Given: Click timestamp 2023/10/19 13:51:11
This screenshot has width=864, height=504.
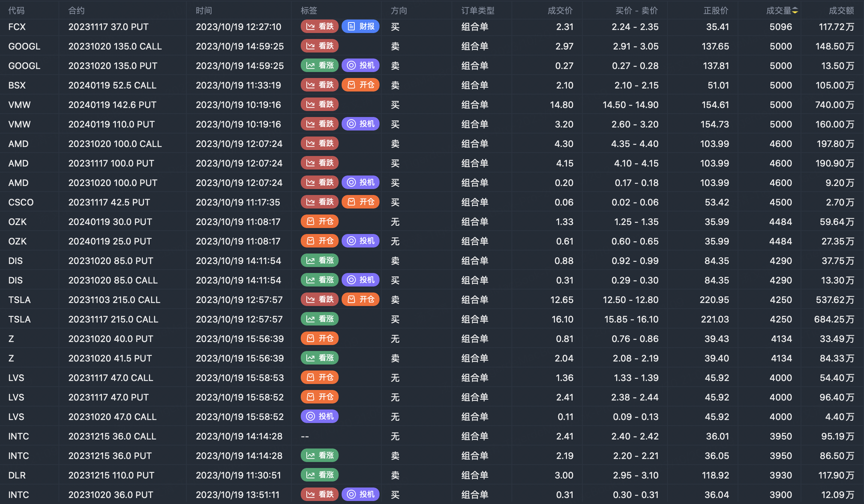Looking at the screenshot, I should 238,495.
